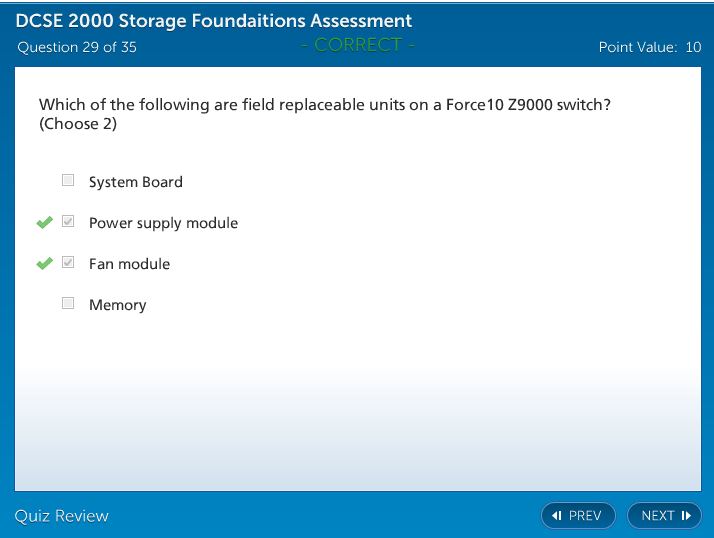Click green checkmark beside Fan module

[x=43, y=264]
